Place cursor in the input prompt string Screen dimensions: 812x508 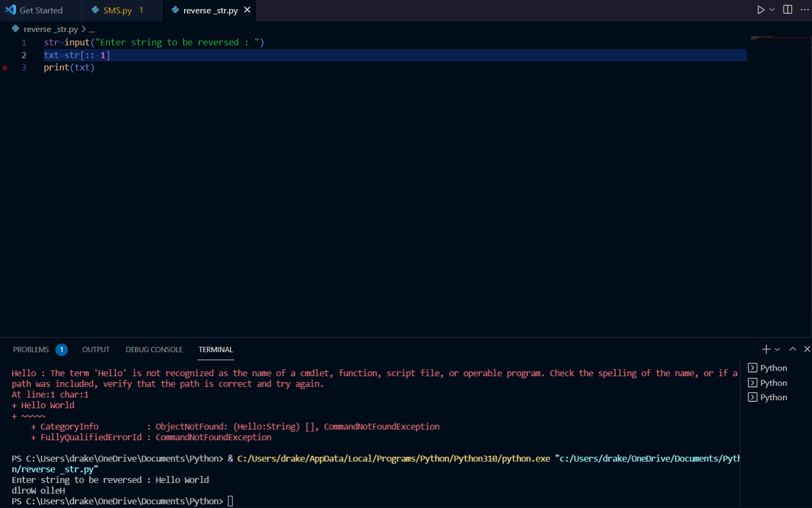coord(177,42)
